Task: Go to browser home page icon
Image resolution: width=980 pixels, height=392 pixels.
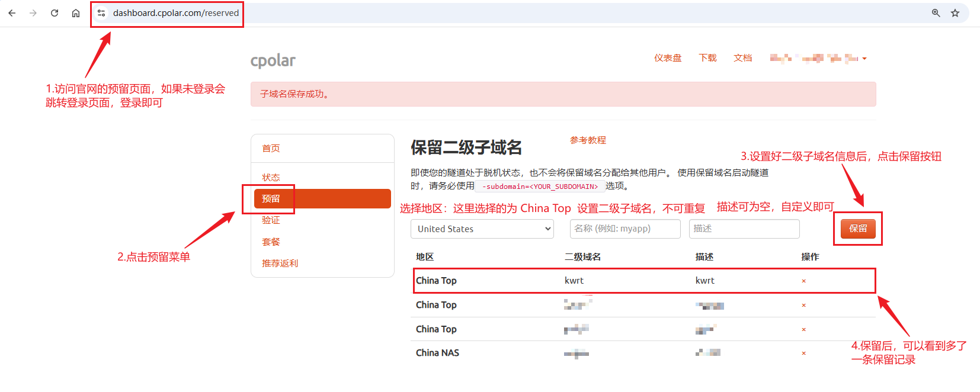Action: (x=76, y=13)
